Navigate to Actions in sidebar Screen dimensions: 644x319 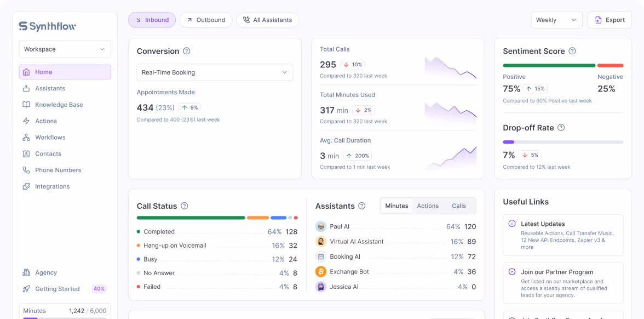click(x=65, y=121)
